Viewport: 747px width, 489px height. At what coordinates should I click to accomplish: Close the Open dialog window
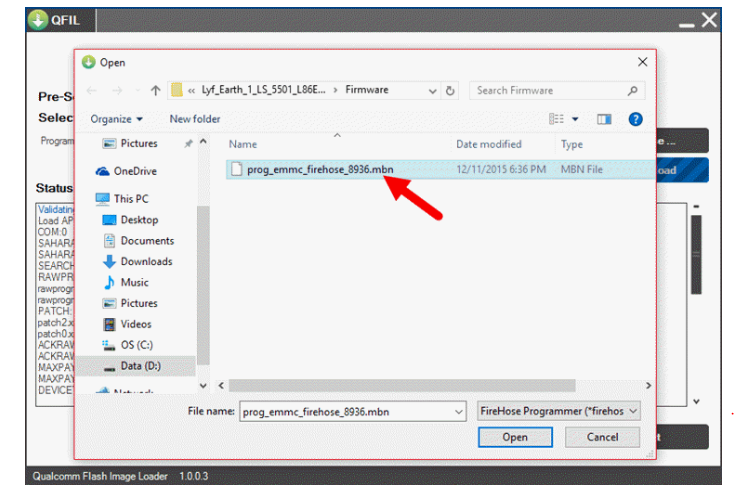pos(642,62)
